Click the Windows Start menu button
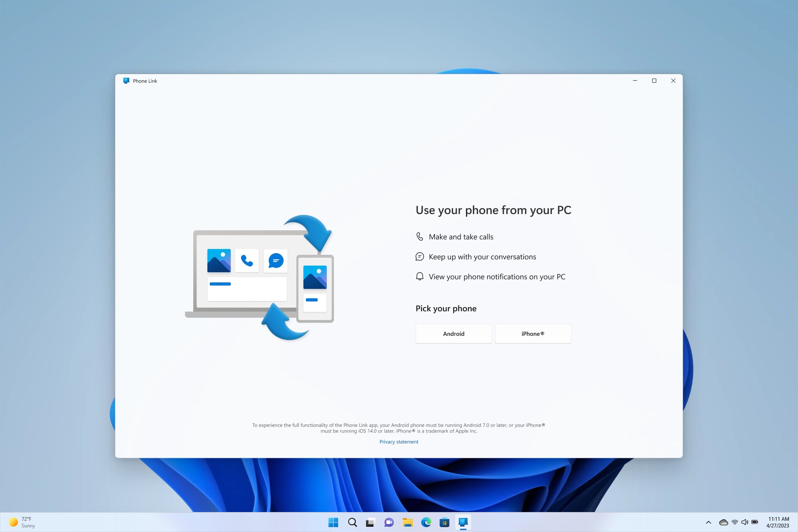This screenshot has height=532, width=798. (334, 522)
